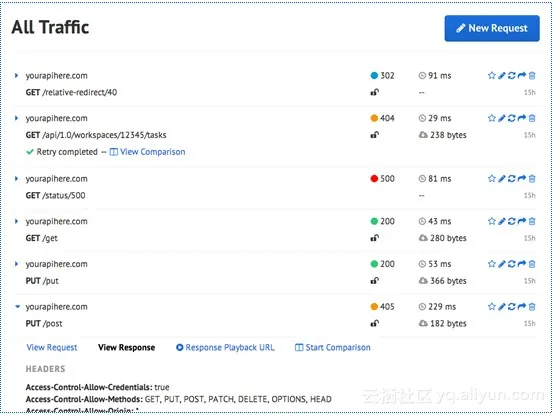Expand the GET /get request row
Screen dimensions: 555x415
[16, 221]
